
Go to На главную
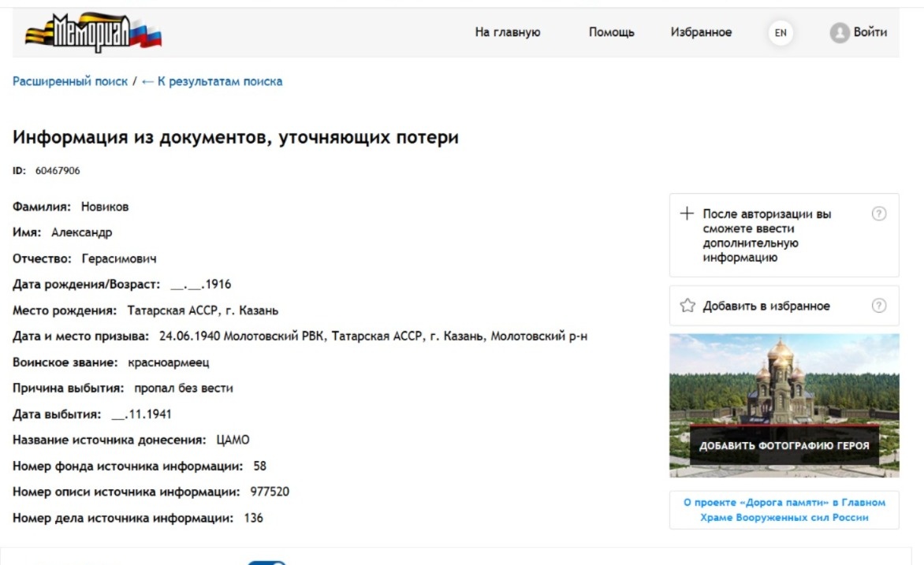pos(508,32)
